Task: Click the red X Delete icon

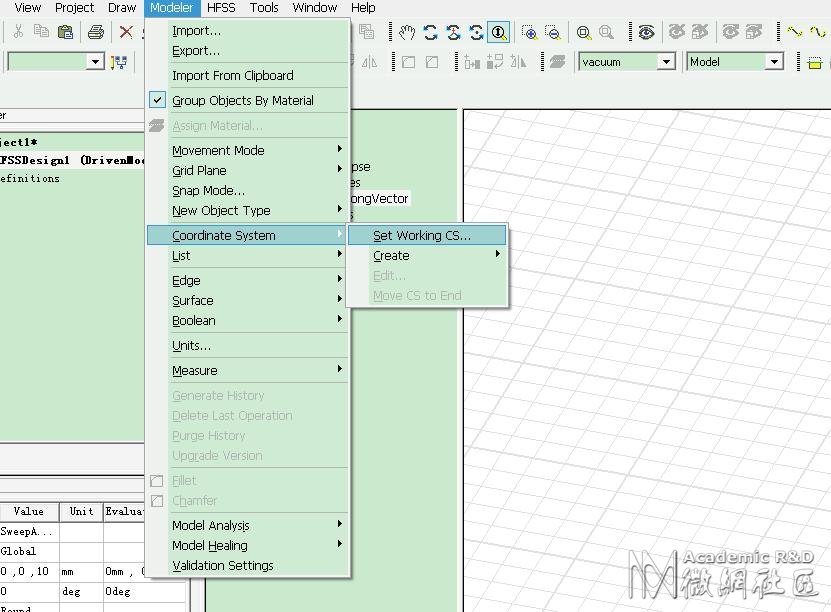Action: (x=126, y=32)
